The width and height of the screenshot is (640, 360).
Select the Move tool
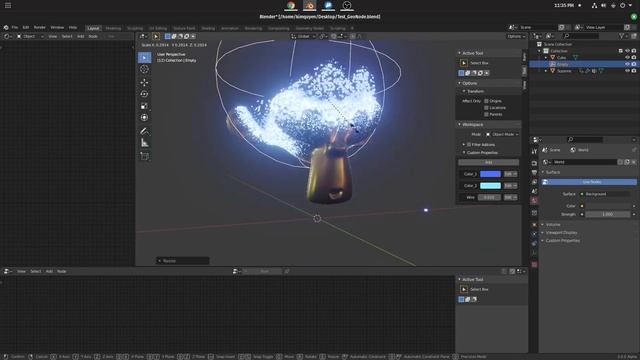[x=144, y=82]
